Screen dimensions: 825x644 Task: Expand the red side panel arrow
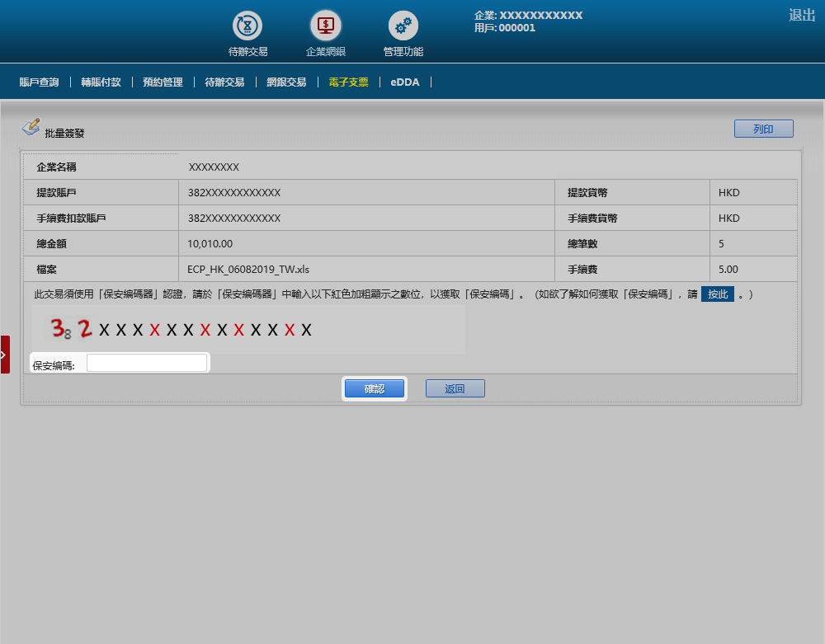point(4,355)
